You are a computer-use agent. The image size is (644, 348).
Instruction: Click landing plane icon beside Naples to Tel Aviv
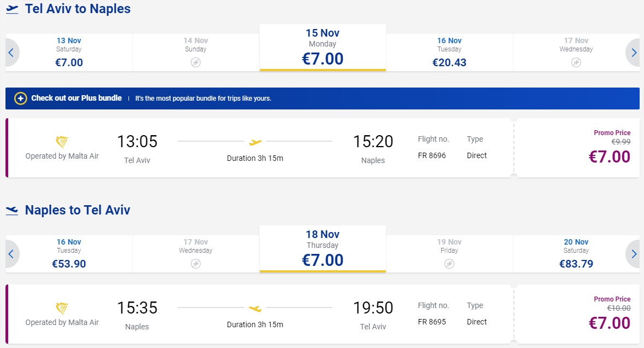[13, 211]
